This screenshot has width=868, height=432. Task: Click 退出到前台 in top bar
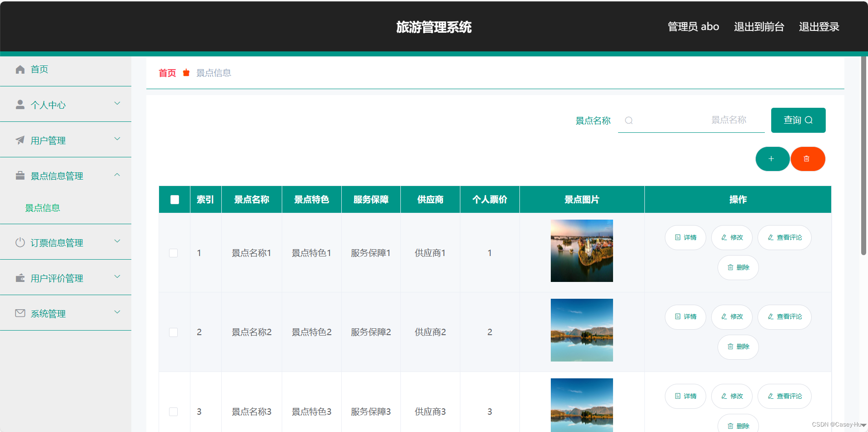759,27
